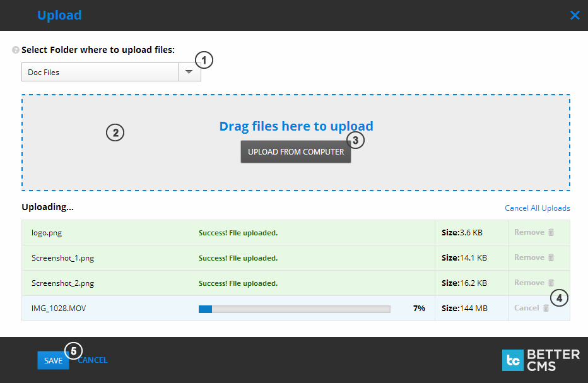Cancel All Uploads

(537, 208)
